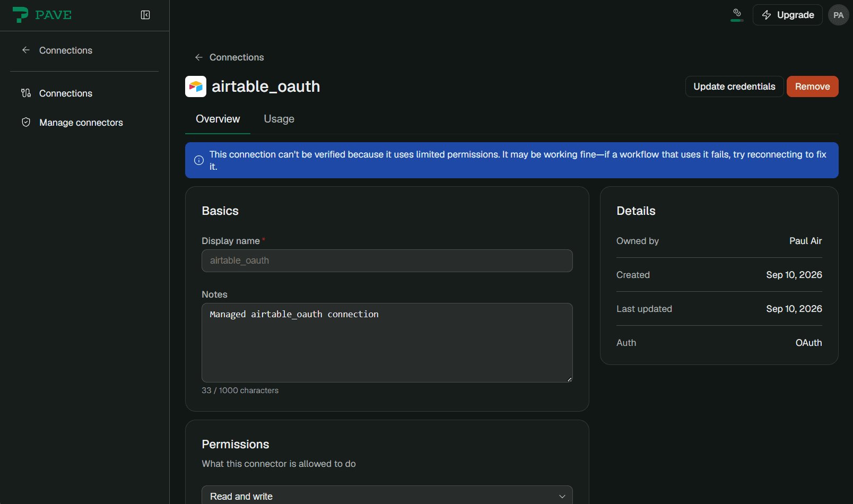Image resolution: width=853 pixels, height=504 pixels.
Task: Click 'What this connector is allowed to do'
Action: click(x=278, y=464)
